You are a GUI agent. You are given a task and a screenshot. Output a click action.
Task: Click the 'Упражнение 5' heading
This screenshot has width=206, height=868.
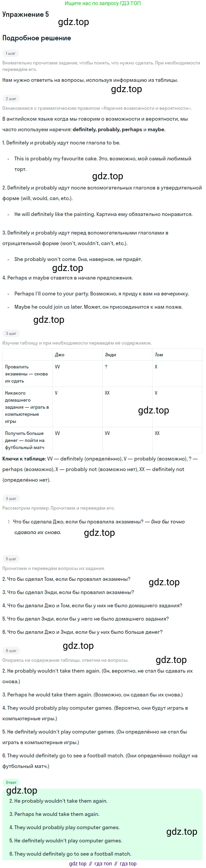[26, 14]
